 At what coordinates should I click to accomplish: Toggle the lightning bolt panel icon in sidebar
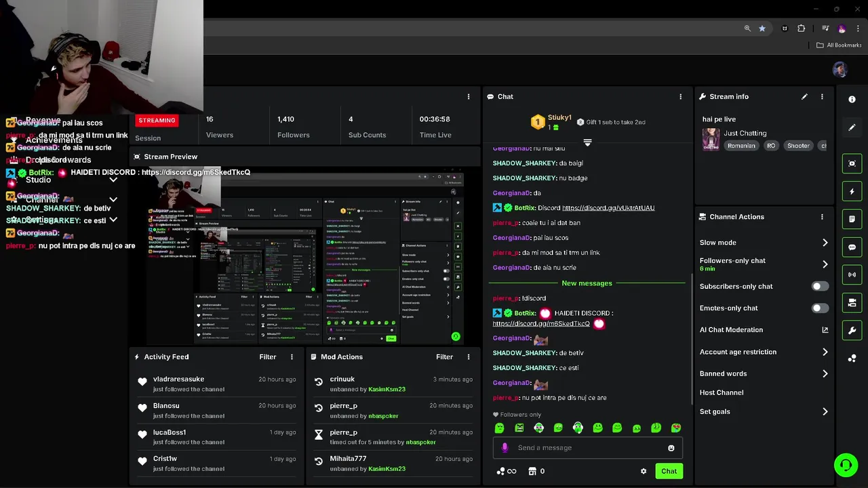[x=852, y=192]
